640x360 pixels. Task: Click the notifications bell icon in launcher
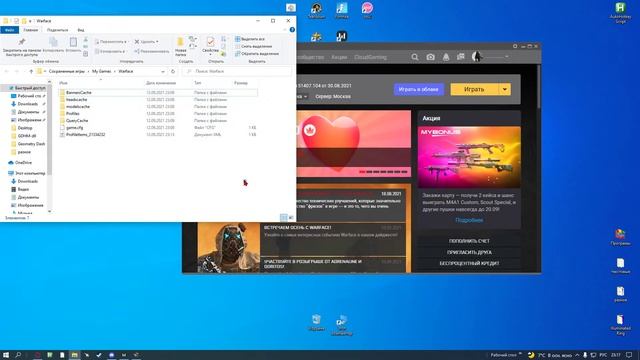[x=446, y=57]
